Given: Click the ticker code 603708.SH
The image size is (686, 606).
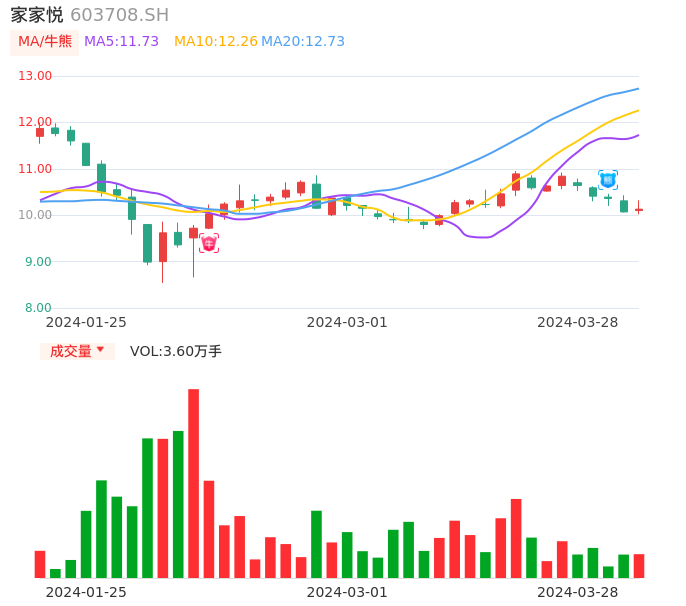Looking at the screenshot, I should click(119, 15).
